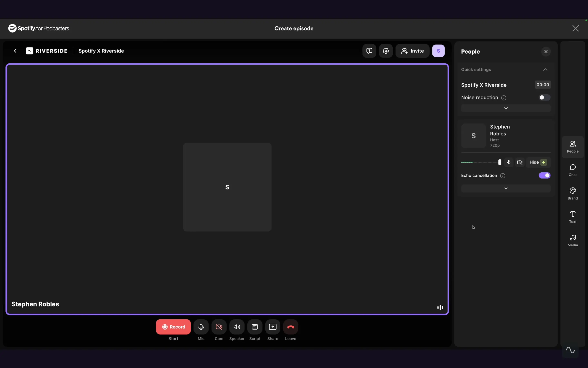Click the Stephen Robles name label in video
Screen dimensions: 588x368
tap(35, 304)
